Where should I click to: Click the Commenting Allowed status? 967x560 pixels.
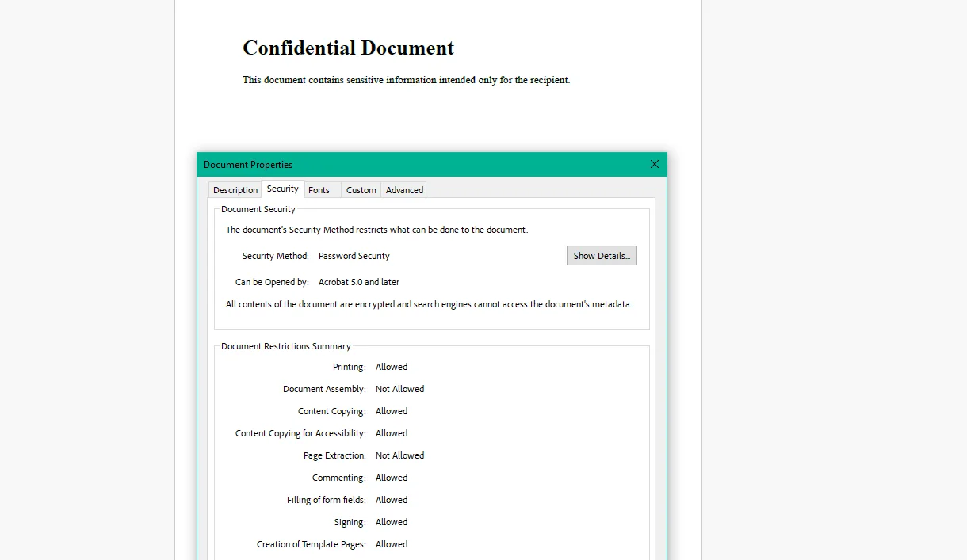(x=392, y=477)
